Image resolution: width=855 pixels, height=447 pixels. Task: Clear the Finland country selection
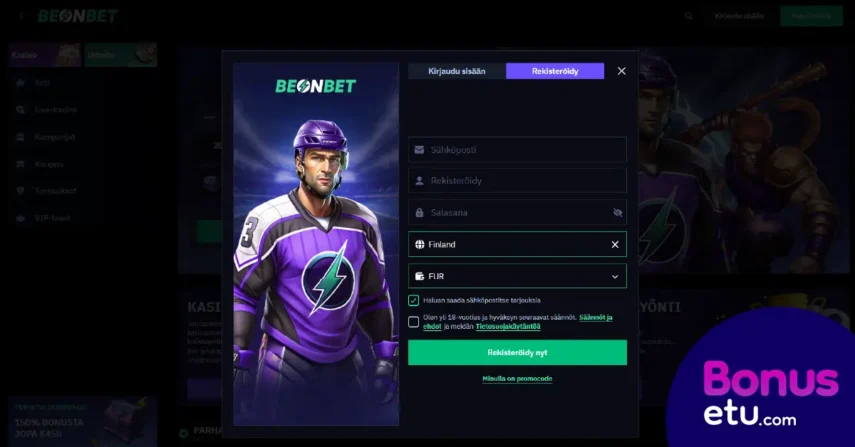click(x=615, y=244)
